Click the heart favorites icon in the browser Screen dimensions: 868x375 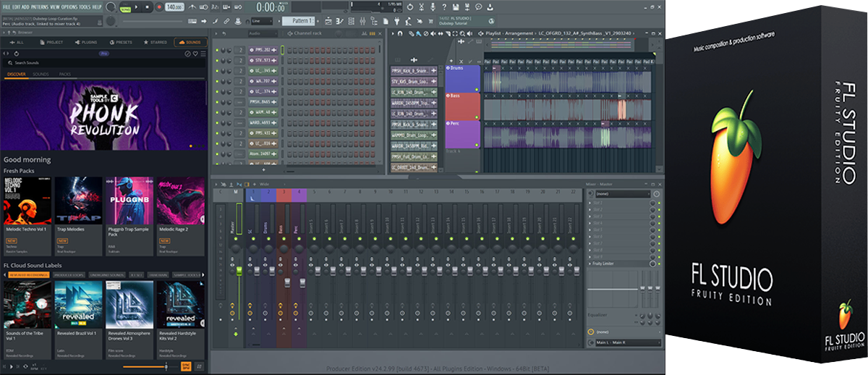pyautogui.click(x=195, y=53)
